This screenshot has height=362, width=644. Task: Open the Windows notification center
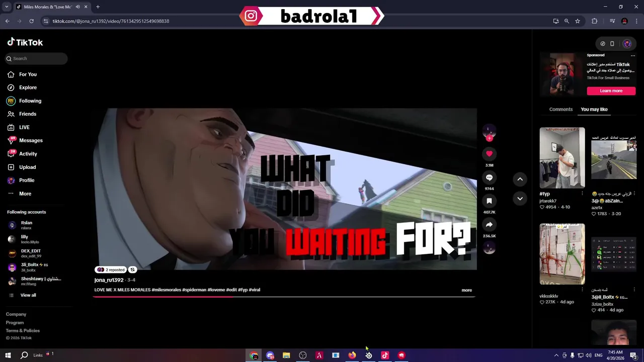point(633,355)
